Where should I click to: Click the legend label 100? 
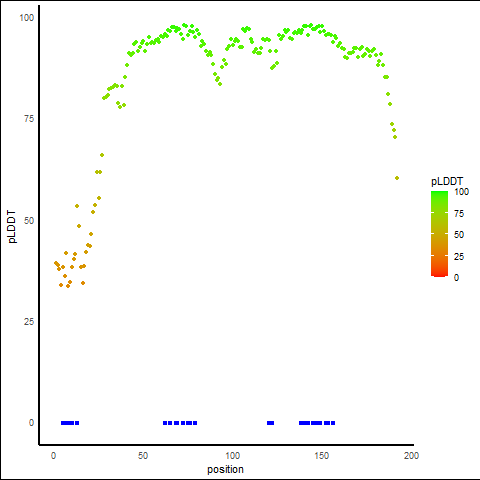(x=461, y=192)
